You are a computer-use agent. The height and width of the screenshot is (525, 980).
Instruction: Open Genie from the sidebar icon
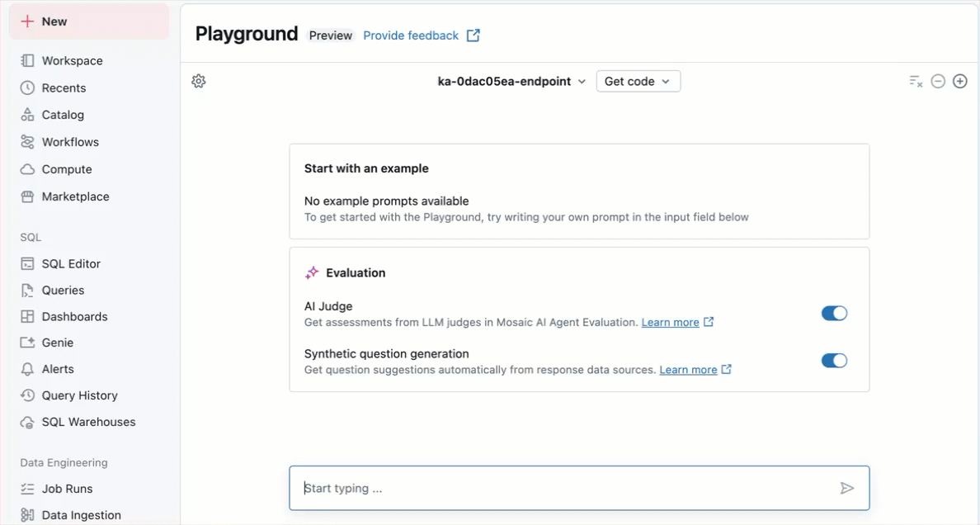point(26,343)
